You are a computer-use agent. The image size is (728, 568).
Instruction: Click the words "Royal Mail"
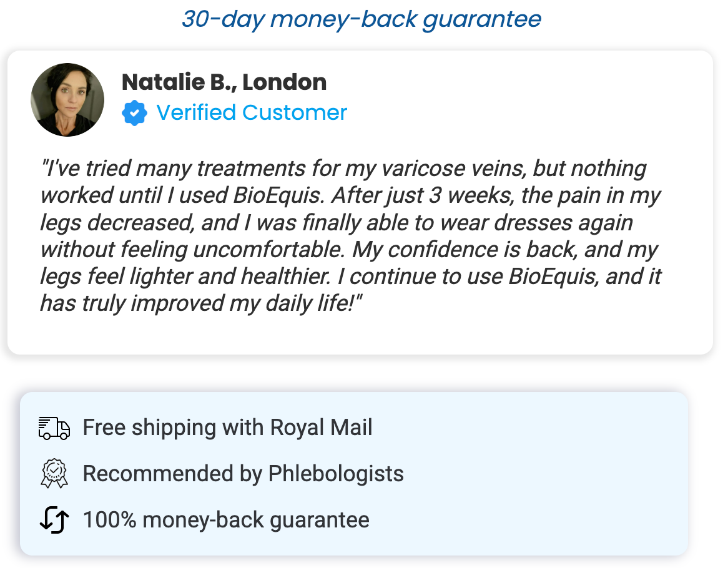pos(321,428)
